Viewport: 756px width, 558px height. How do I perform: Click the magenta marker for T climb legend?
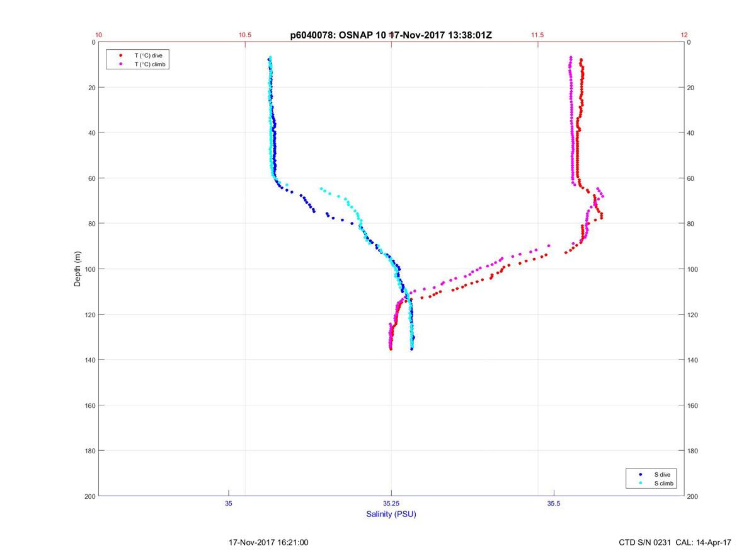(x=120, y=64)
